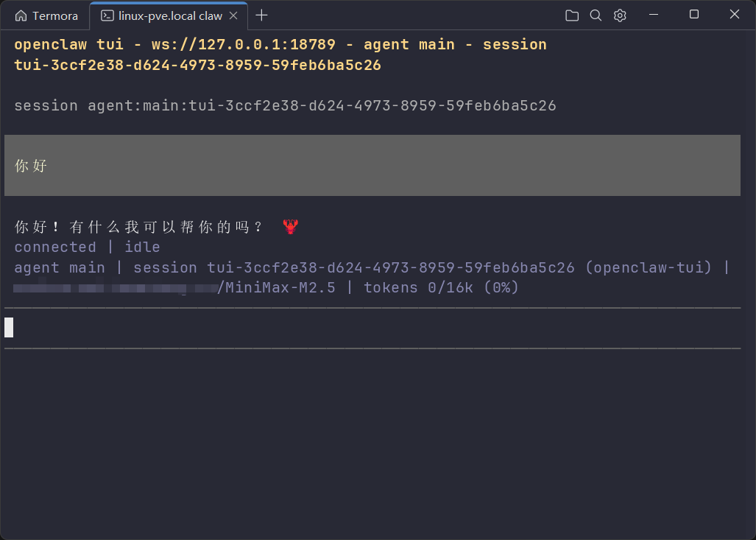Image resolution: width=756 pixels, height=540 pixels.
Task: Click the terminal input field at the cursor
Action: (x=9, y=326)
